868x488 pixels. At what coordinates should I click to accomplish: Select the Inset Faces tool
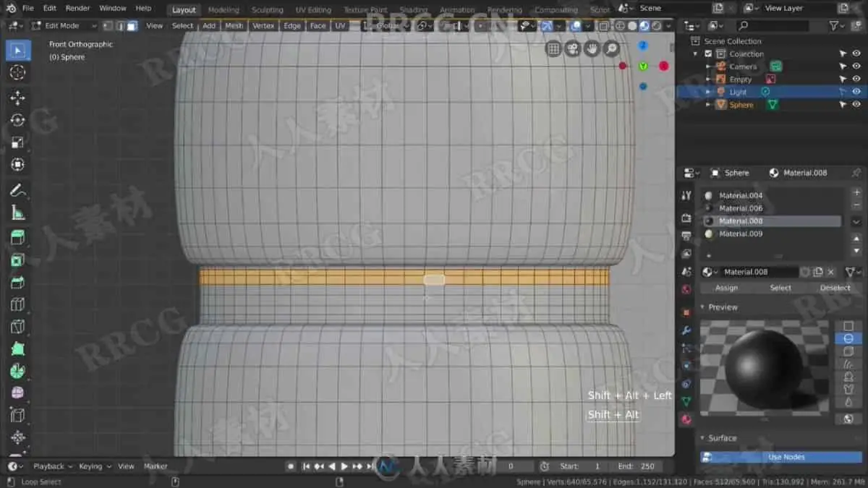(x=18, y=260)
